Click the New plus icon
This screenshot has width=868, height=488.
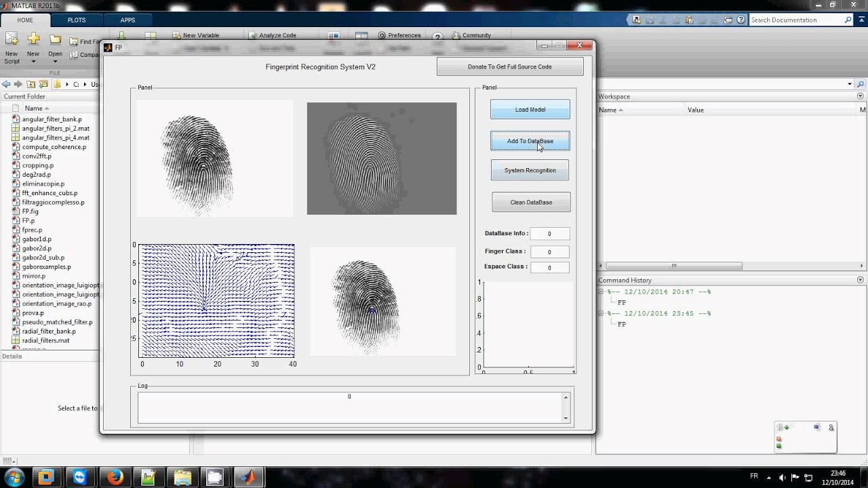[33, 39]
